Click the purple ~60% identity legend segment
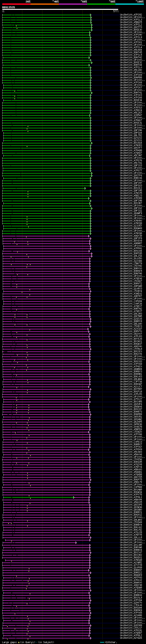 73,4
